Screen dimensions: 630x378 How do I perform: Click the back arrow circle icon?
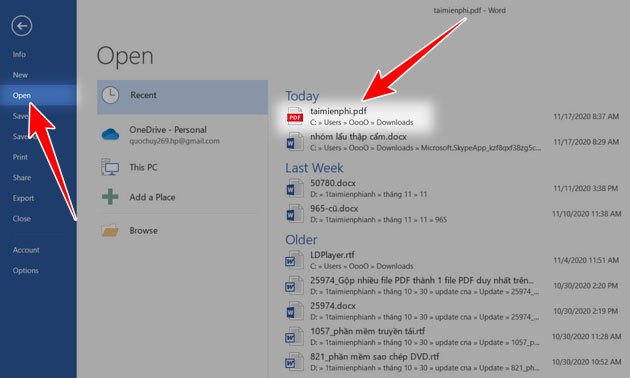[x=22, y=26]
